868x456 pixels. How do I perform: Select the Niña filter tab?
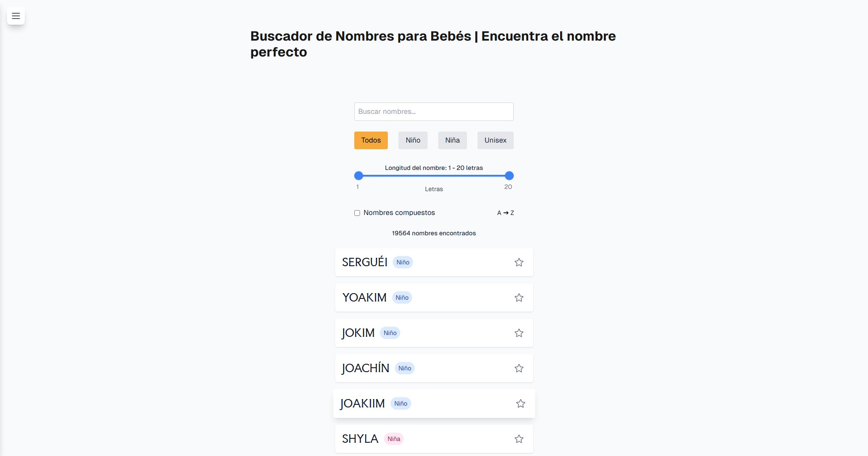pos(452,140)
